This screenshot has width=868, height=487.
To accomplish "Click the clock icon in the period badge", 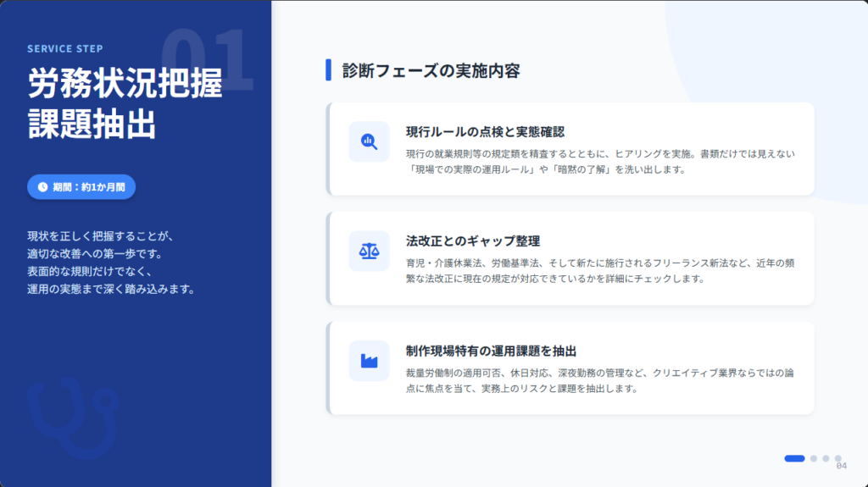I will (42, 186).
